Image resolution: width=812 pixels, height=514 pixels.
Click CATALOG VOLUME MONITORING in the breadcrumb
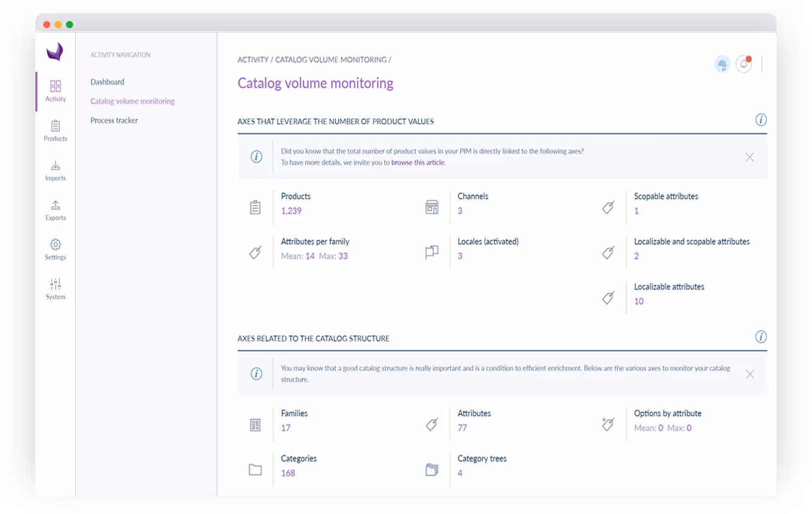(331, 60)
